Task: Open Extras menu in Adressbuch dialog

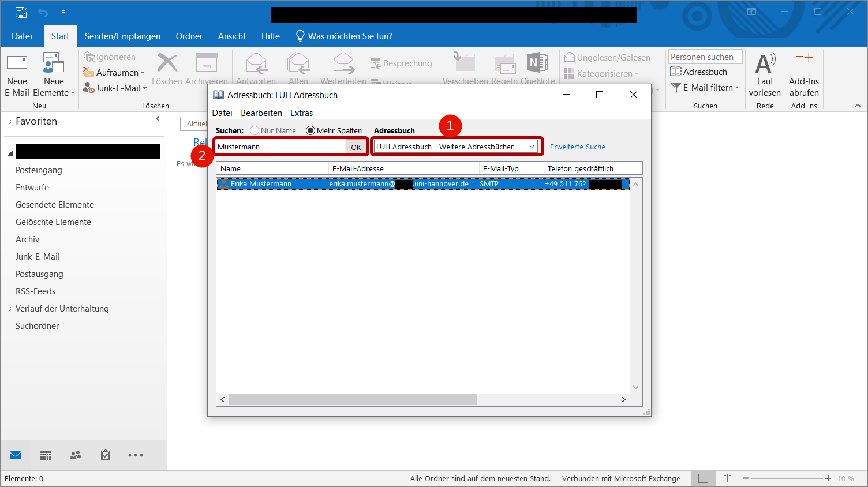Action: pyautogui.click(x=301, y=113)
